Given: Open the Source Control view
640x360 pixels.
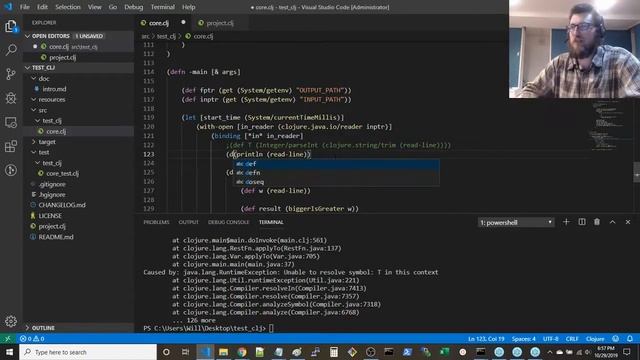Looking at the screenshot, I should pos(11,74).
